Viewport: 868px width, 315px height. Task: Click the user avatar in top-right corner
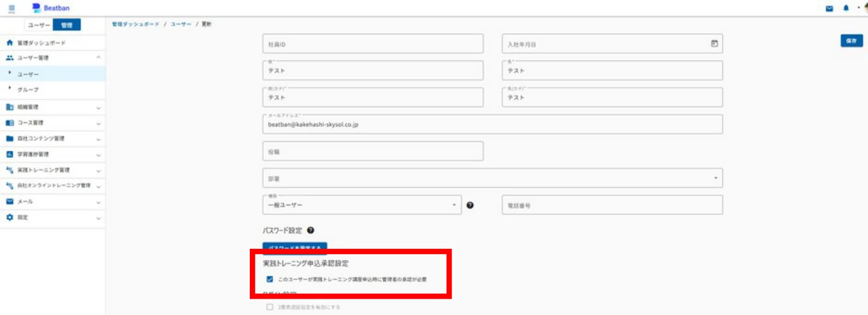[865, 8]
